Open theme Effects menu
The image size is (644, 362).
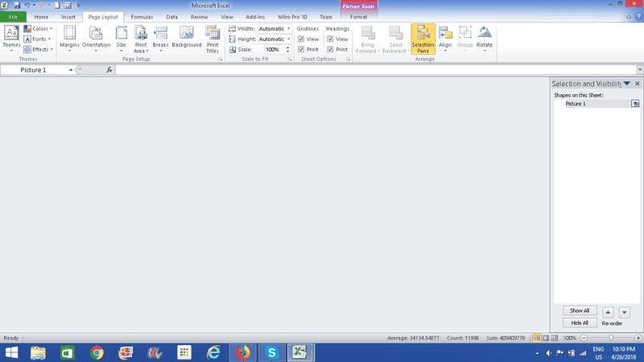[38, 49]
